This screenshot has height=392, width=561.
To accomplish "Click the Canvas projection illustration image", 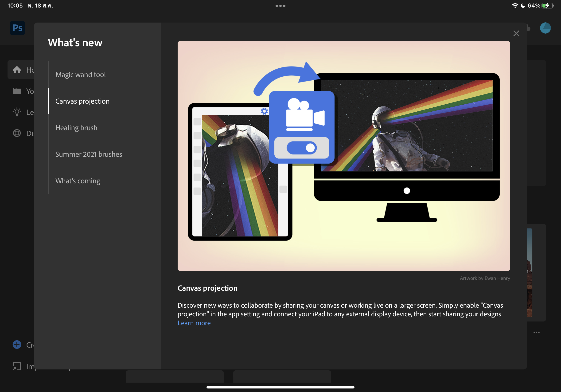I will tap(343, 156).
